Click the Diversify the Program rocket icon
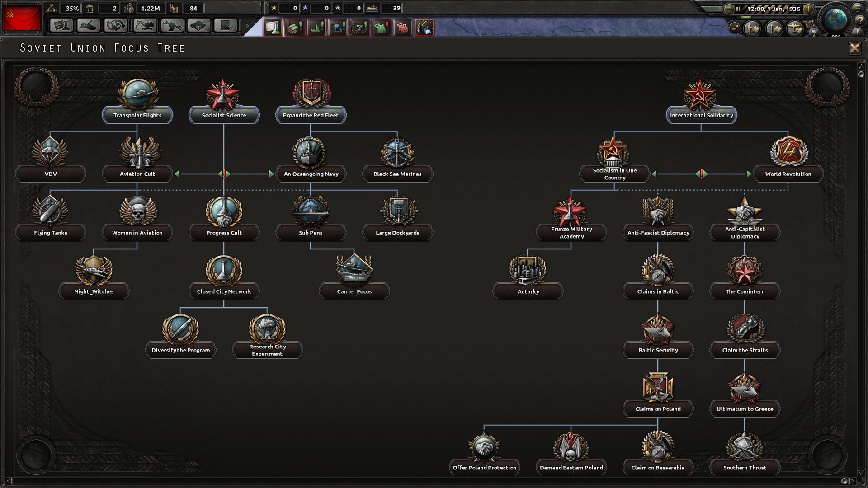The image size is (868, 488). pyautogui.click(x=181, y=328)
